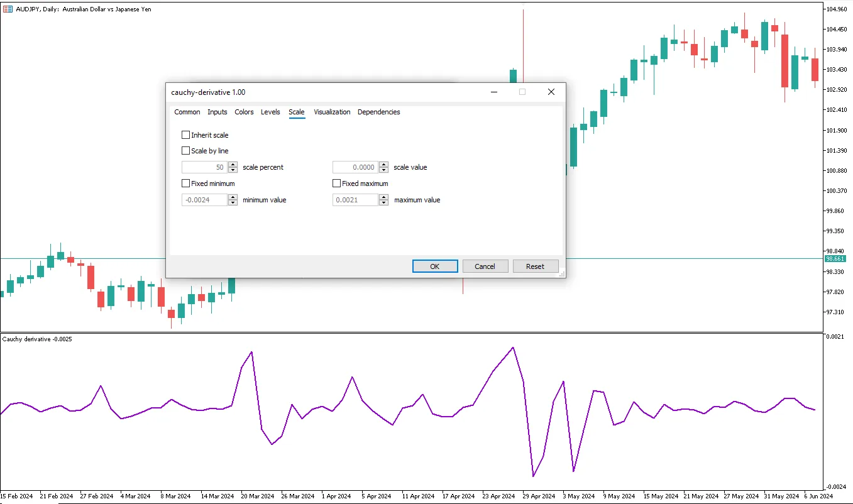Click the chart icon beside AUDJPY title

tap(8, 9)
